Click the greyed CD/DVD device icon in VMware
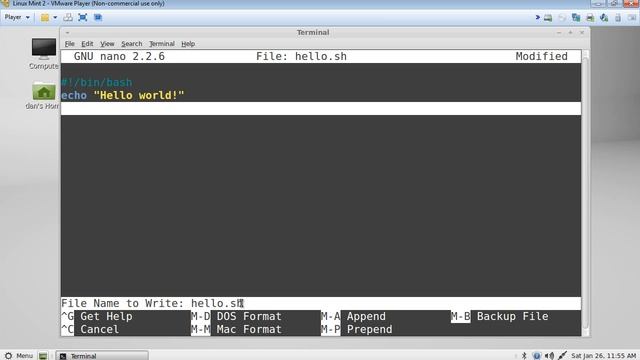The height and width of the screenshot is (360, 640). [x=562, y=18]
